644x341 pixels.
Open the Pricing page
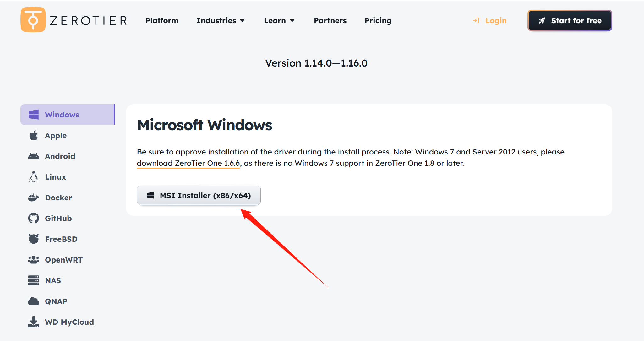pyautogui.click(x=378, y=21)
